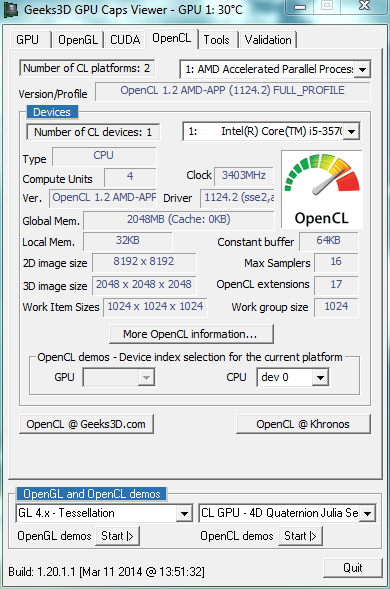The height and width of the screenshot is (589, 390).
Task: Click More OpenCL information button
Action: click(191, 334)
